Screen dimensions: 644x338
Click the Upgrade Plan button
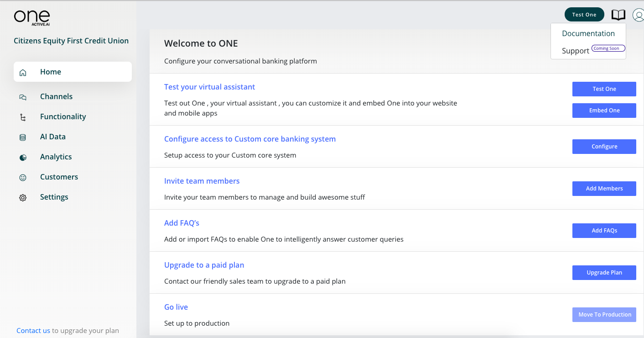(604, 273)
